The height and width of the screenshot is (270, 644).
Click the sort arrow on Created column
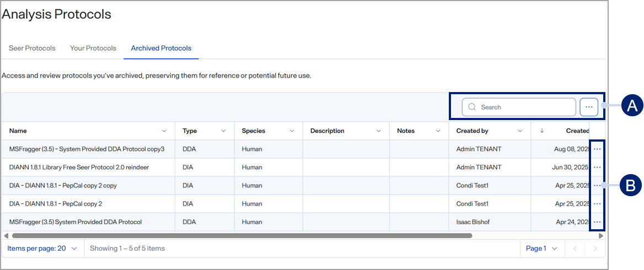tap(542, 131)
